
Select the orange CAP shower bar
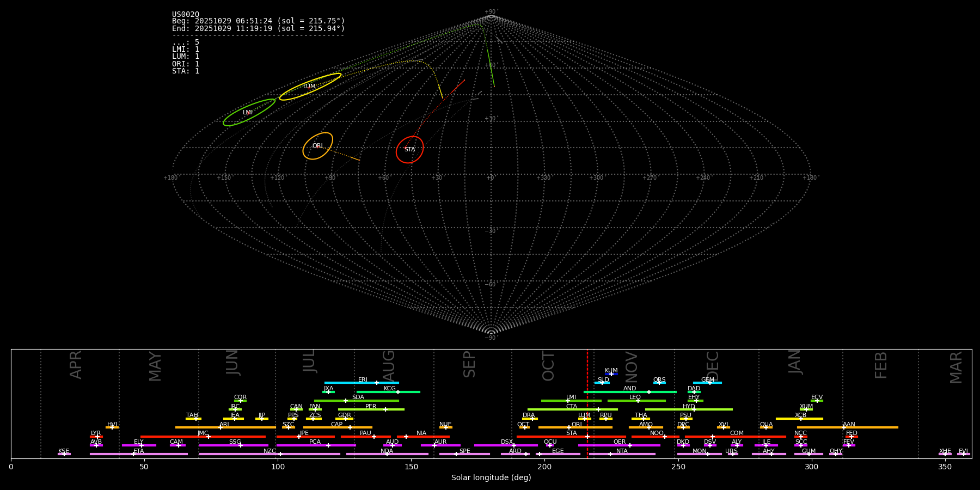click(338, 427)
